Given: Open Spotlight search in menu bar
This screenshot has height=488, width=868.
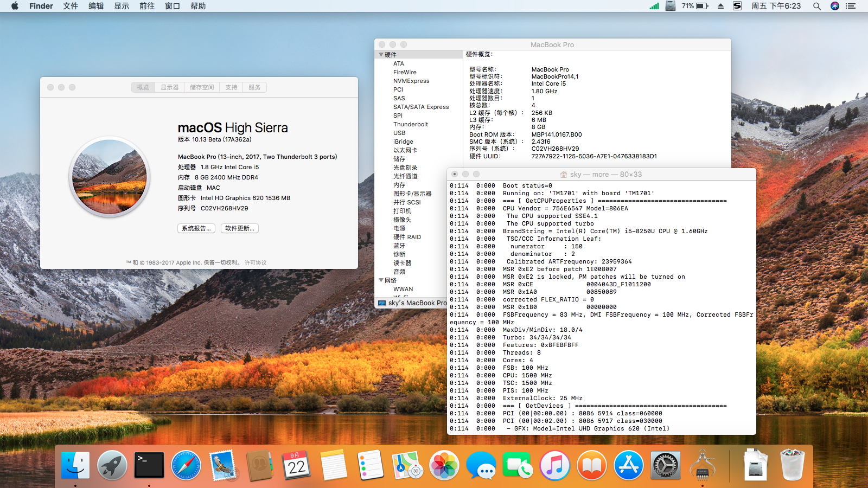Looking at the screenshot, I should click(816, 6).
